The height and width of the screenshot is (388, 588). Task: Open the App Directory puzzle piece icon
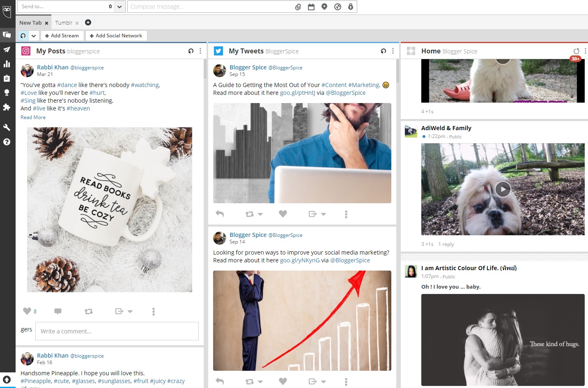coord(7,106)
